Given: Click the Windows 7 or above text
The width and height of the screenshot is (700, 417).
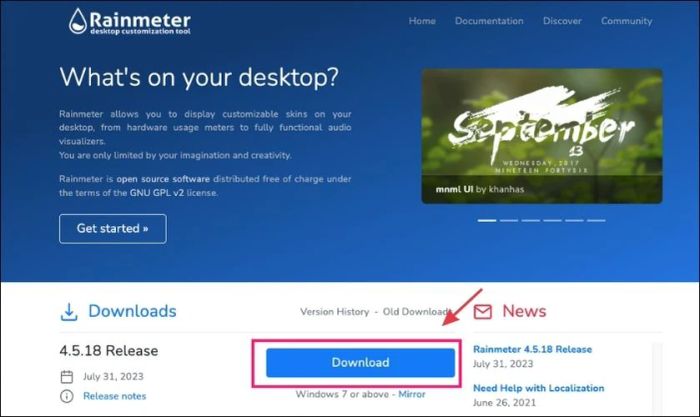Looking at the screenshot, I should tap(342, 394).
